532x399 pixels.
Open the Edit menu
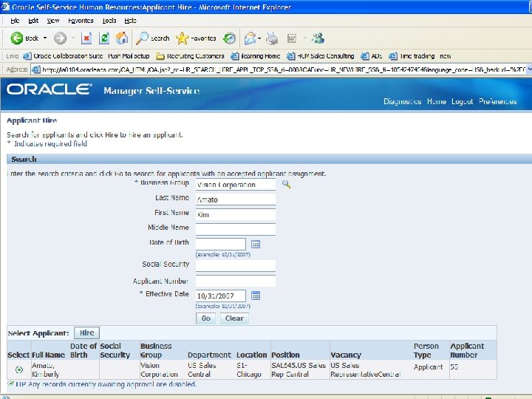click(33, 21)
